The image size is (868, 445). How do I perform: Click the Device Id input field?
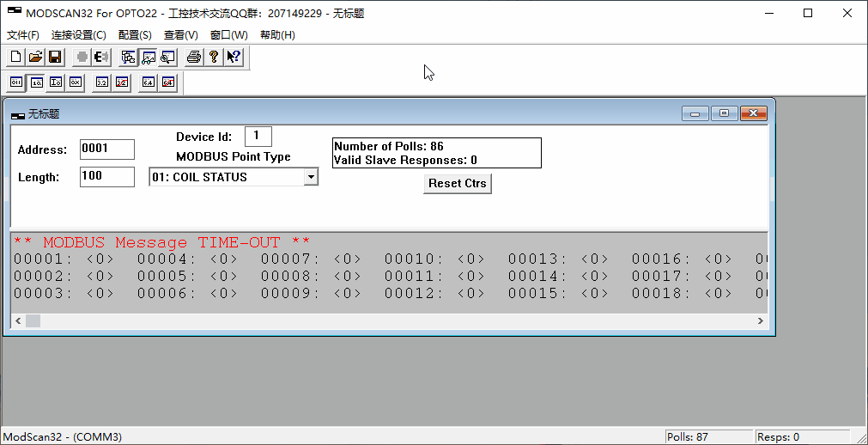tap(258, 137)
